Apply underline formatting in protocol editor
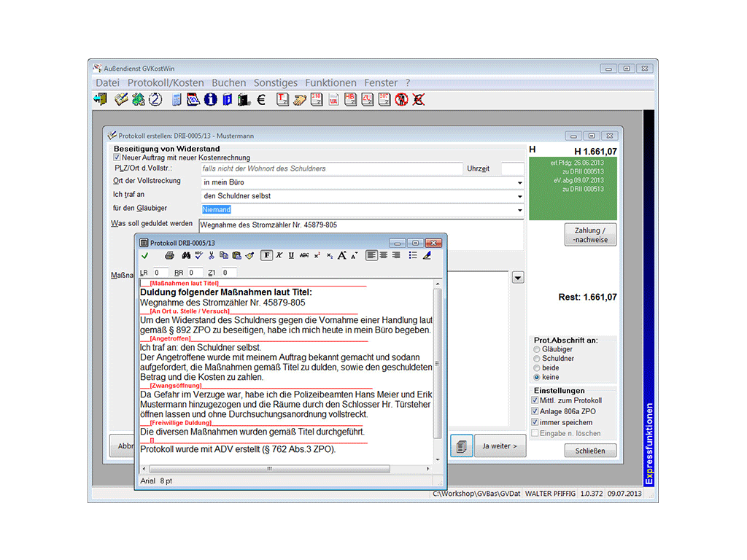747x560 pixels. tap(291, 255)
